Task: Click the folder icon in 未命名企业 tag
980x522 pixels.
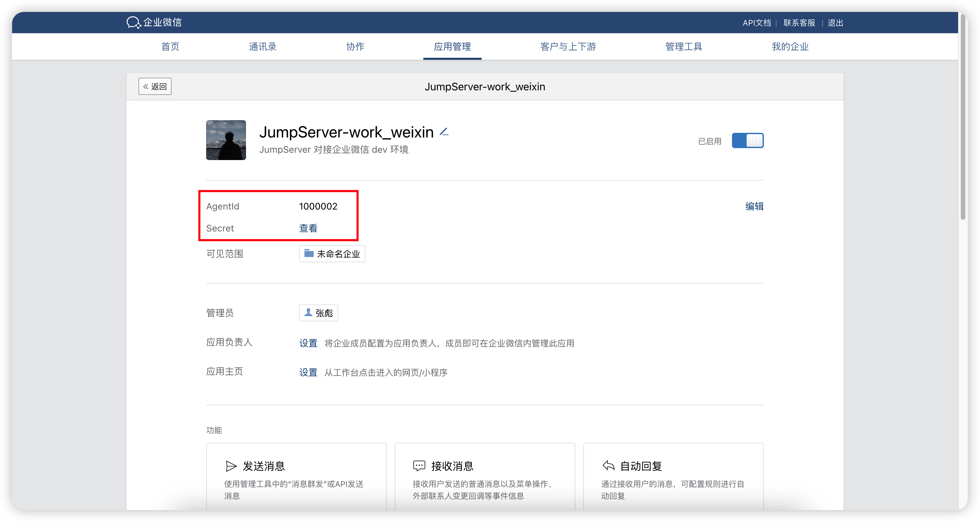Action: (x=308, y=253)
